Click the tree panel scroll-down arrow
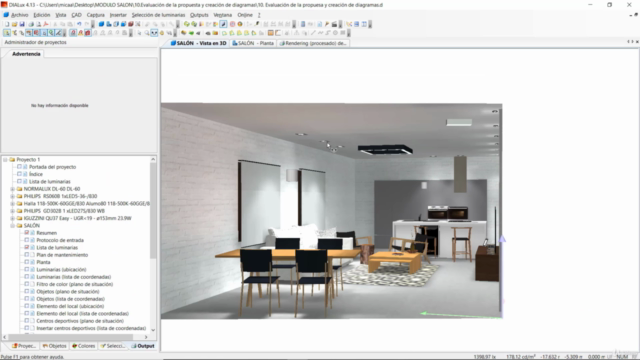 coord(153,330)
